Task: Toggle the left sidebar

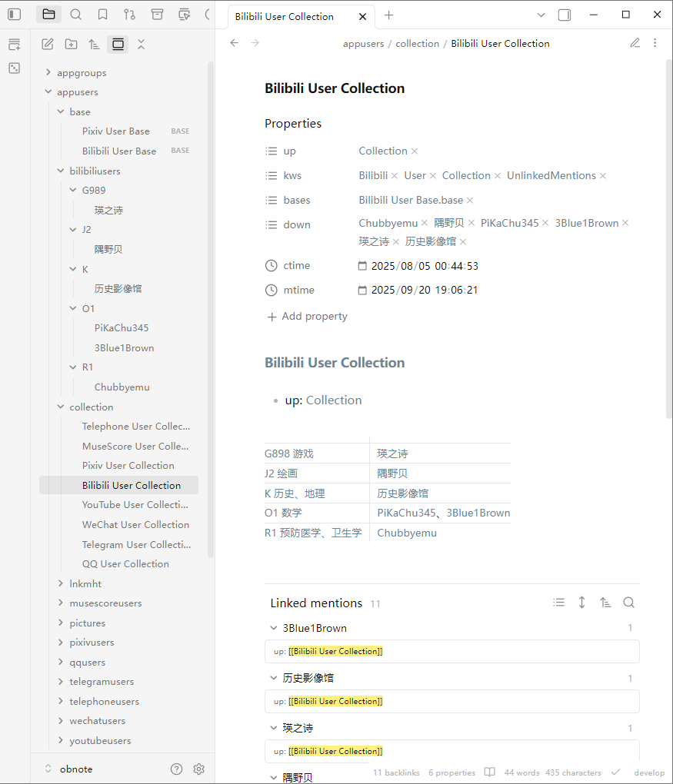Action: (15, 15)
